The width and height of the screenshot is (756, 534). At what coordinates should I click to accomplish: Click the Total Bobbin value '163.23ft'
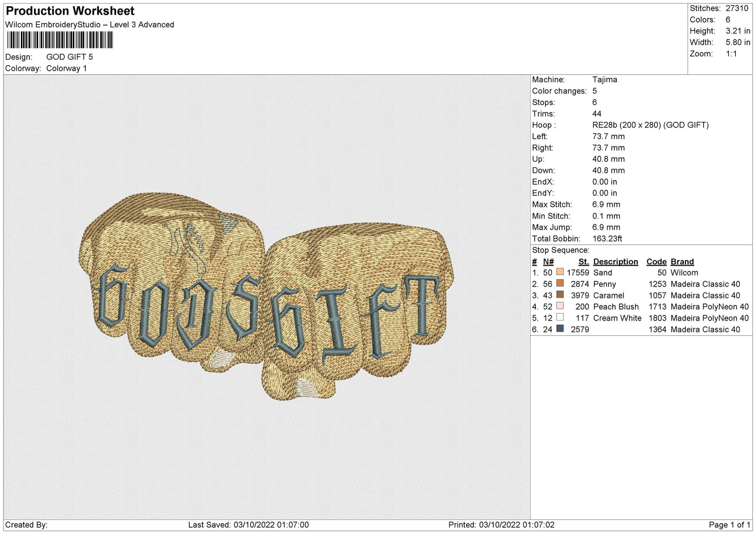607,238
